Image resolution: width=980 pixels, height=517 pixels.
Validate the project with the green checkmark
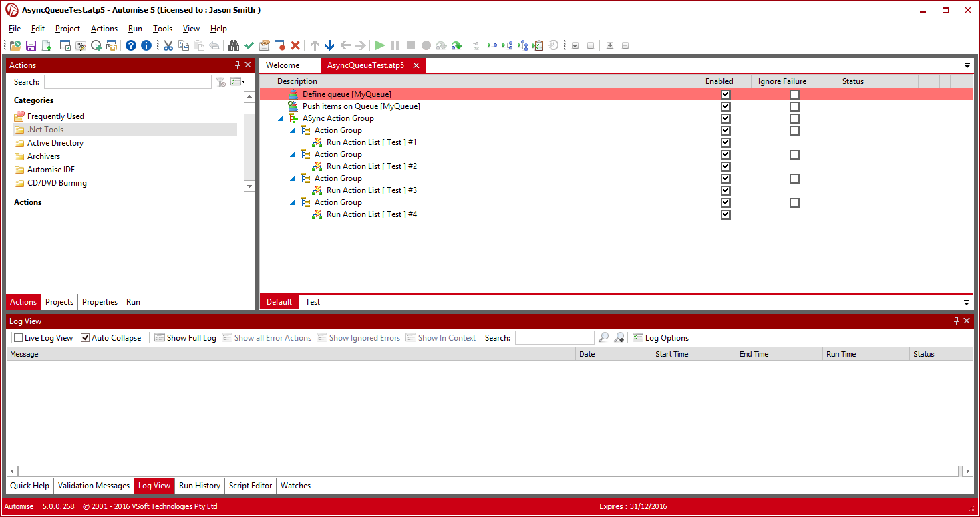(x=249, y=45)
